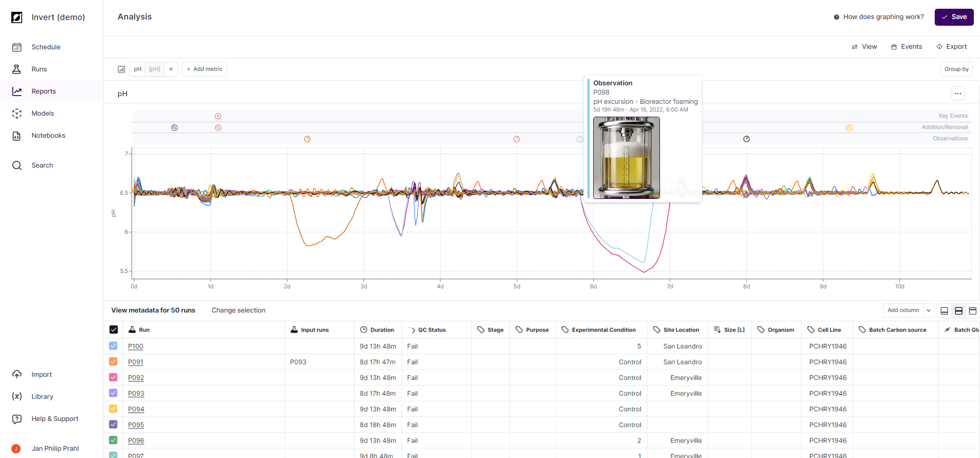
Task: Expand the Add column dropdown arrow
Action: tap(928, 310)
